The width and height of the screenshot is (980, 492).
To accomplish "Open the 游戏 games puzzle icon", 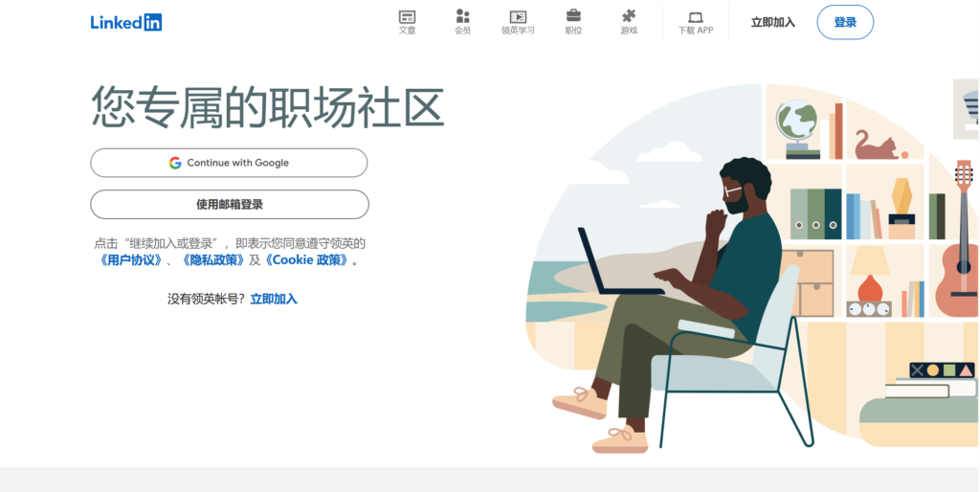I will [629, 16].
